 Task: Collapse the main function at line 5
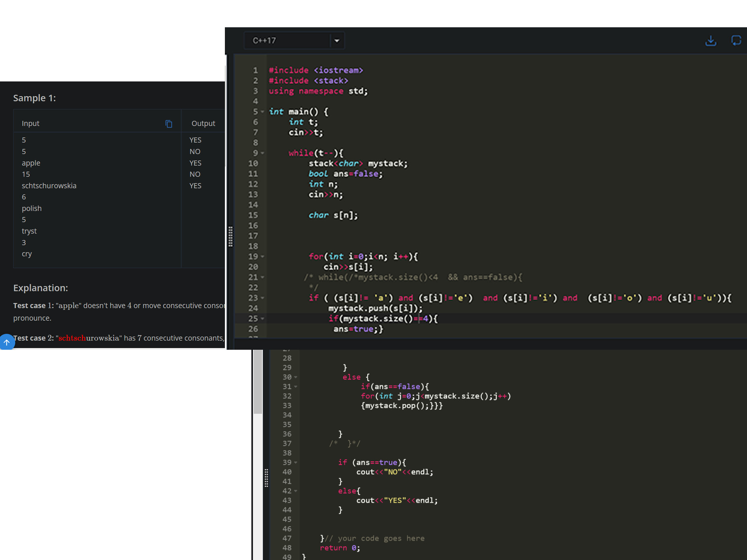coord(263,112)
